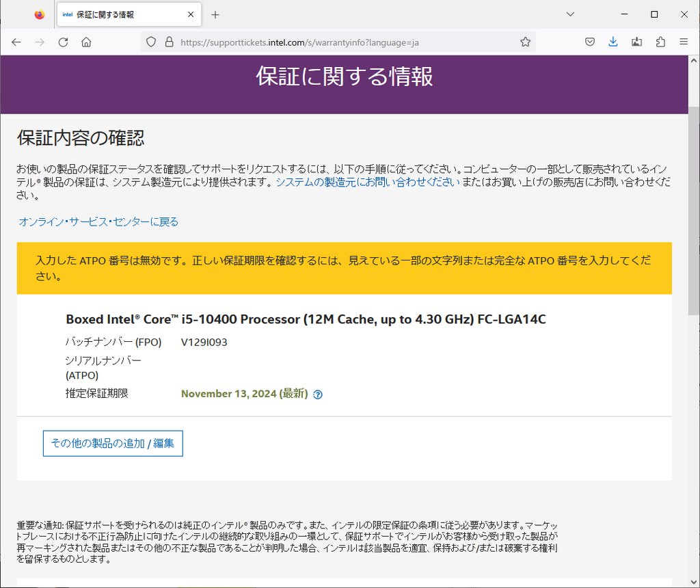The height and width of the screenshot is (588, 700).
Task: Open システムの製造元にお問い合わせください link
Action: [367, 182]
